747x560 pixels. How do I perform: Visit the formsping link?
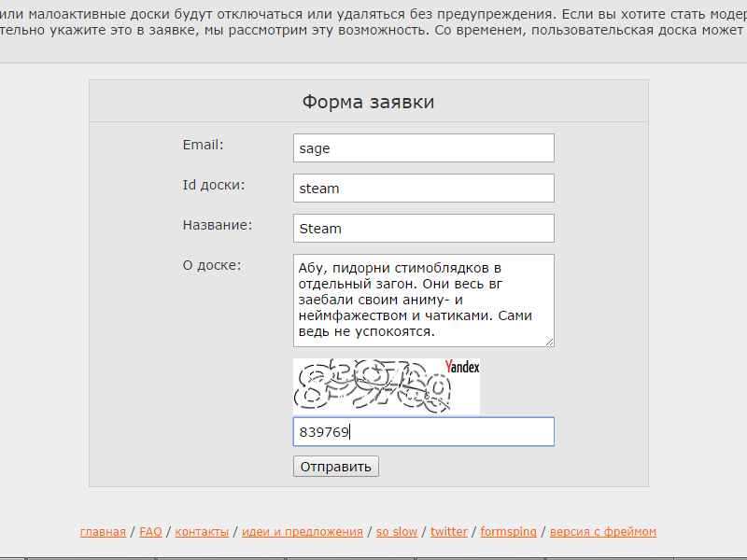point(508,532)
